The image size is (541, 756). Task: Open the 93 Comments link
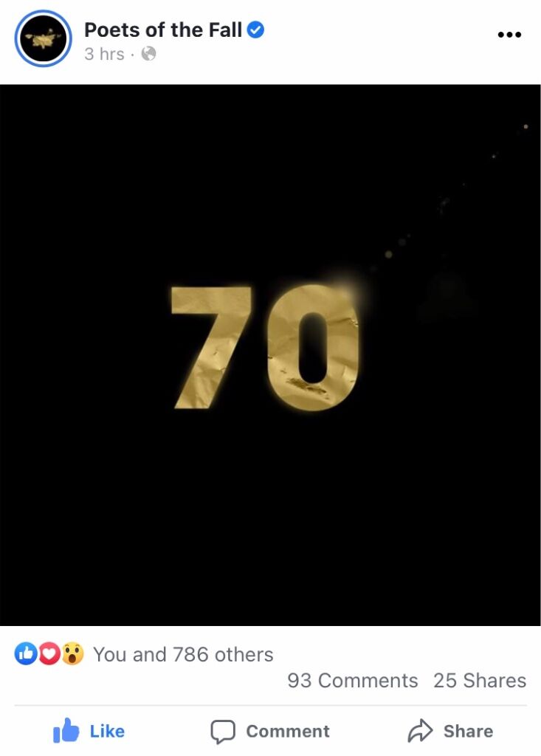click(353, 681)
